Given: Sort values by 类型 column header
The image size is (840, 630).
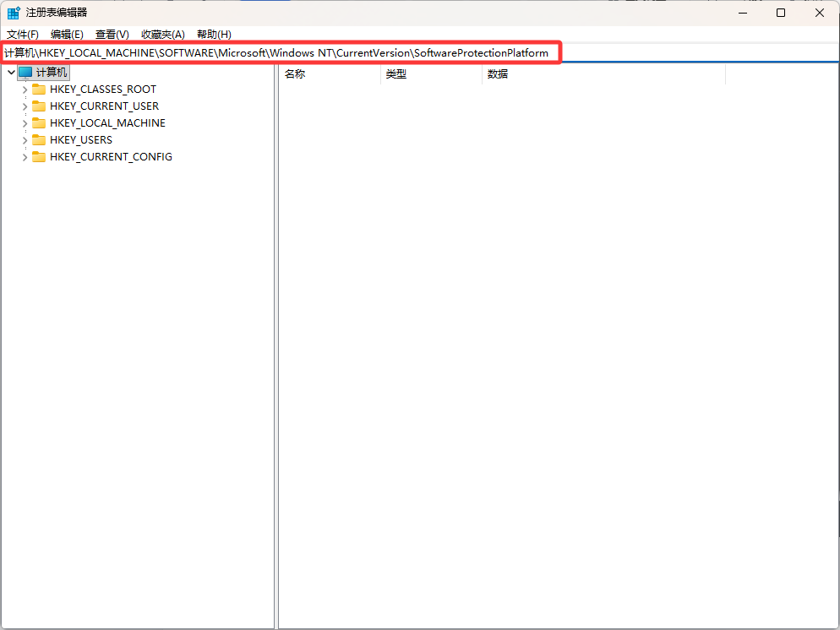Looking at the screenshot, I should click(431, 74).
